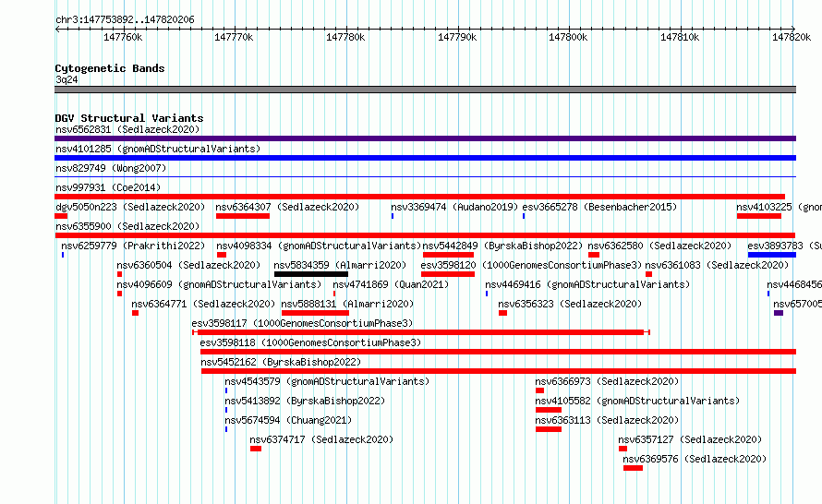822x504 pixels.
Task: Open nsv997931 (Coe2014) label
Action: [x=108, y=187]
